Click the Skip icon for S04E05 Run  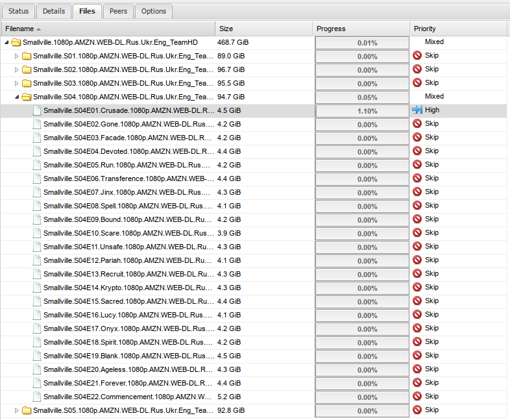(x=417, y=165)
